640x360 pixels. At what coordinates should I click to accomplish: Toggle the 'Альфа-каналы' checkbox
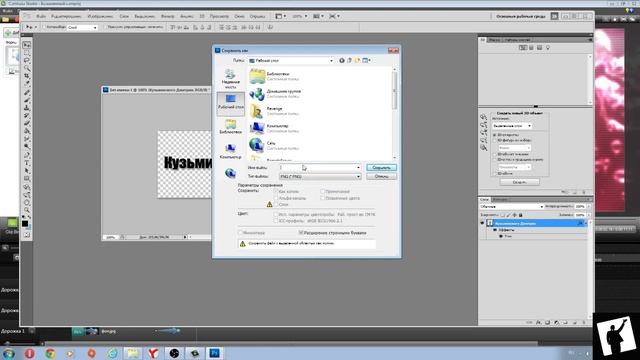coord(276,198)
